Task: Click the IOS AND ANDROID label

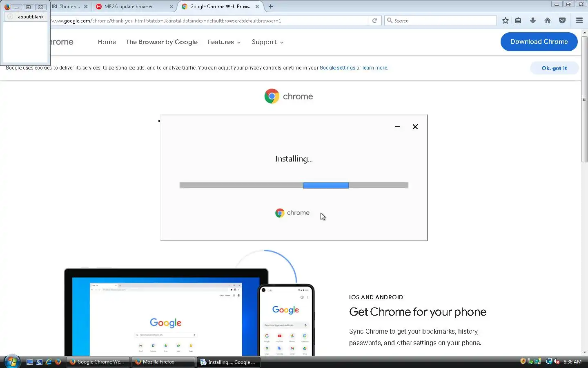Action: pos(376,297)
